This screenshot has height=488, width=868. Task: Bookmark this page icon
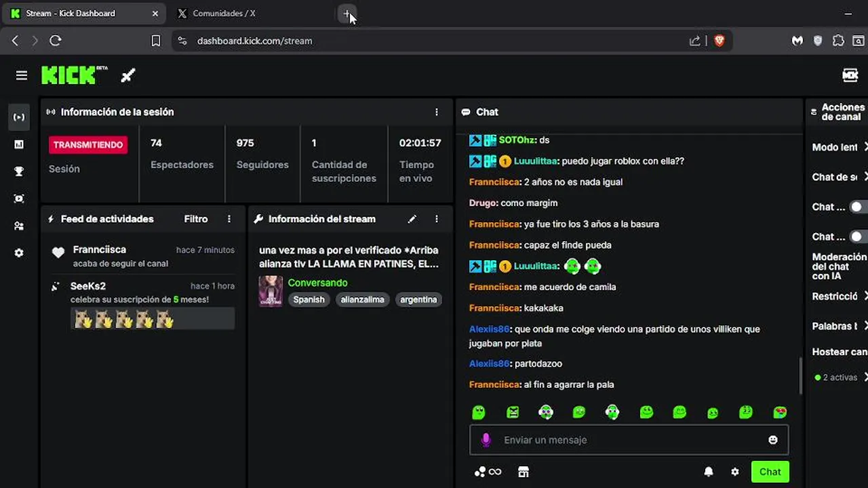156,41
